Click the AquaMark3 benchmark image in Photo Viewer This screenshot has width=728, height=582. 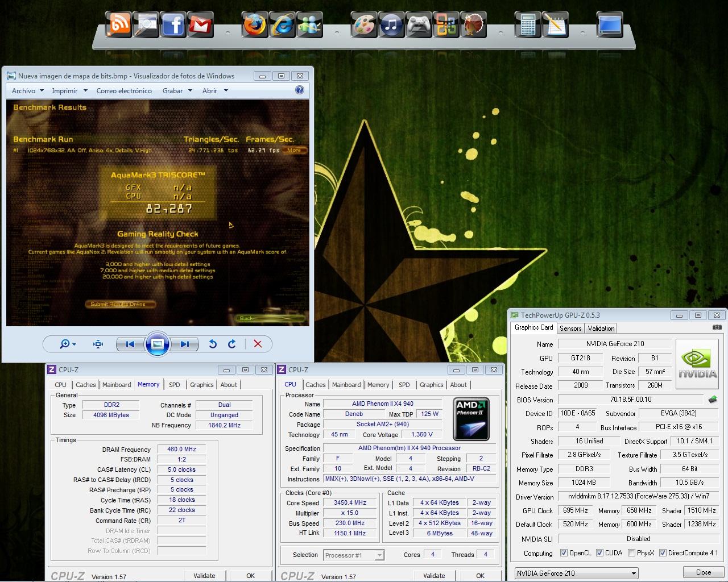pos(158,213)
